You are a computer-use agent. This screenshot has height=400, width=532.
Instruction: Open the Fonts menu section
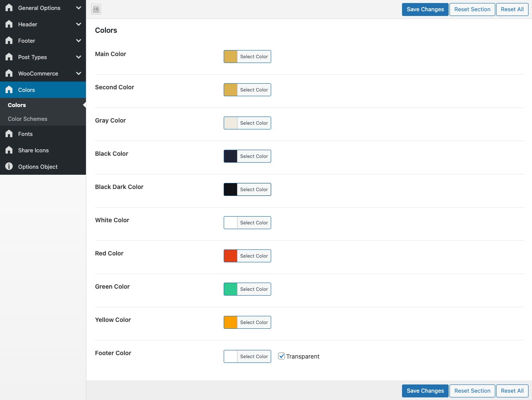43,134
